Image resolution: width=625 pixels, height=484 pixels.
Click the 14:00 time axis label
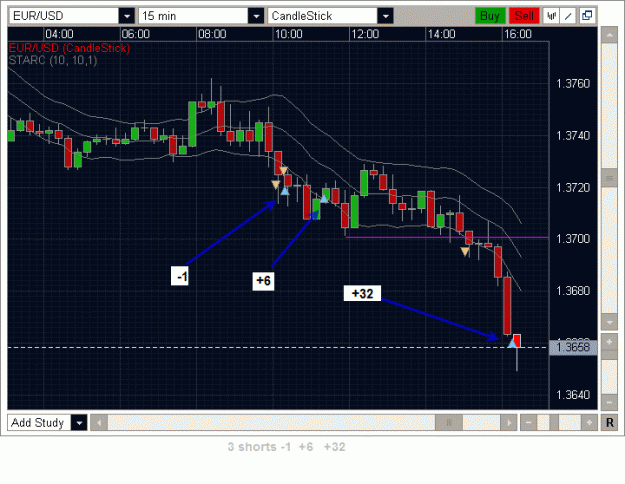click(441, 34)
